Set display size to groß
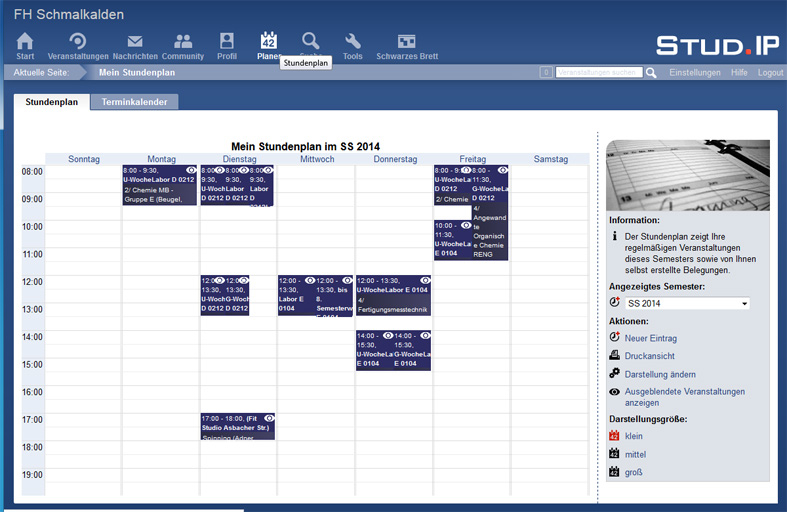The height and width of the screenshot is (512, 787). coord(635,471)
